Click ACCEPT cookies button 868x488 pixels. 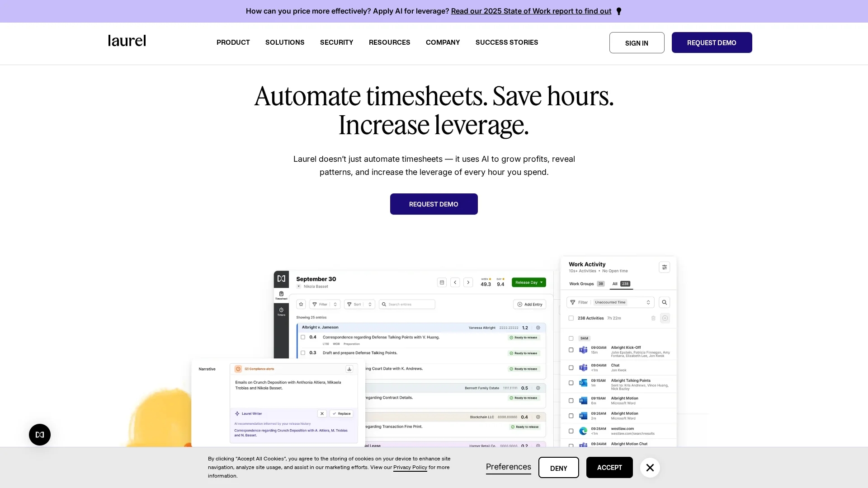[x=609, y=468]
